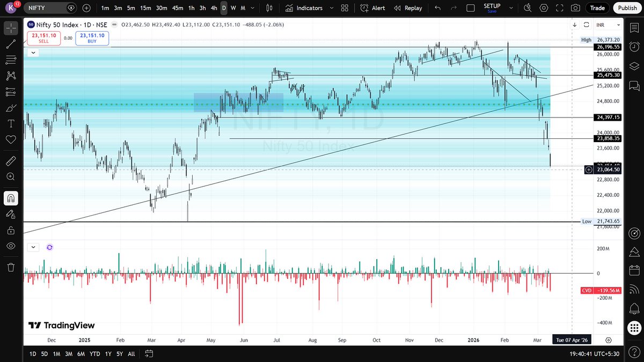The width and height of the screenshot is (644, 362).
Task: Open the alerts clock panel icon
Action: coord(634,47)
